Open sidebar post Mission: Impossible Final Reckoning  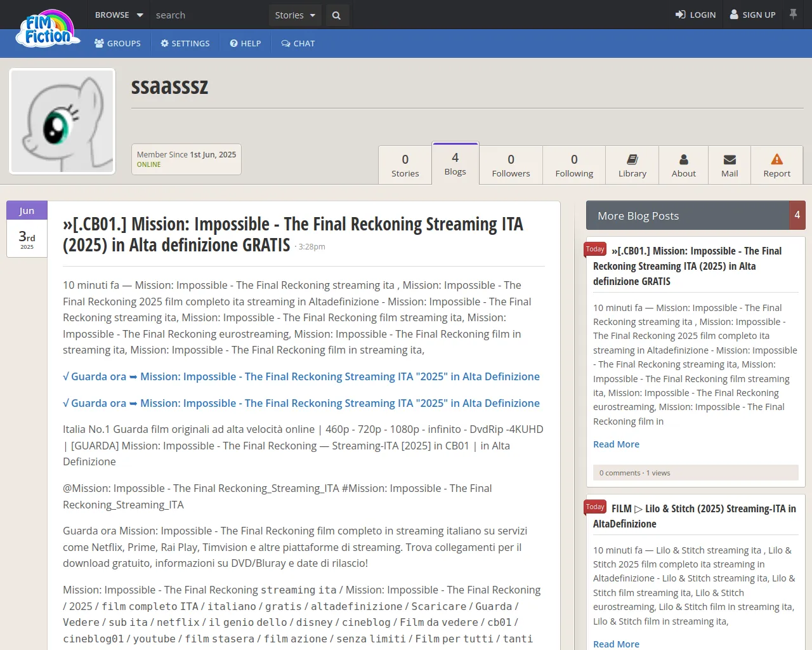(x=688, y=266)
